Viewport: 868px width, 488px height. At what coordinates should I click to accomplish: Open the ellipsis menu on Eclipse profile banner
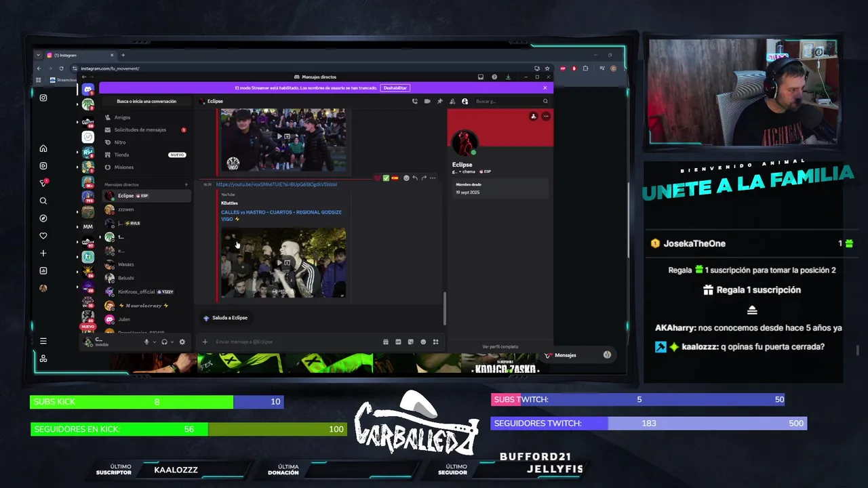pos(545,117)
